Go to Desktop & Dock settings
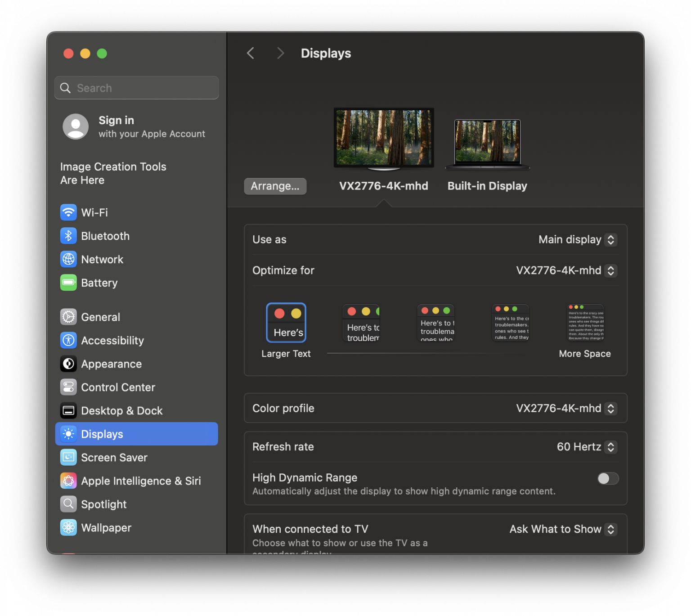This screenshot has width=691, height=616. 121,411
